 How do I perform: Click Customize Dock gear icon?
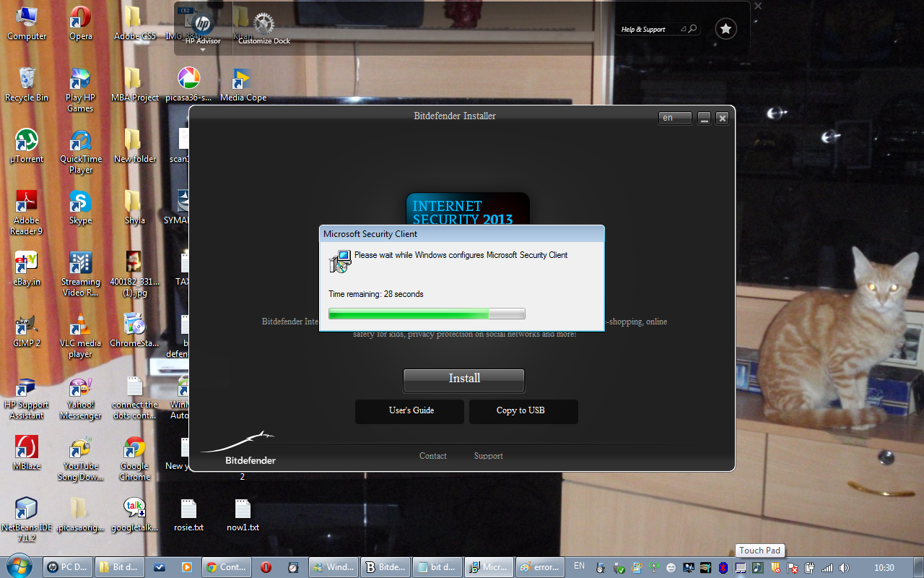tap(264, 25)
